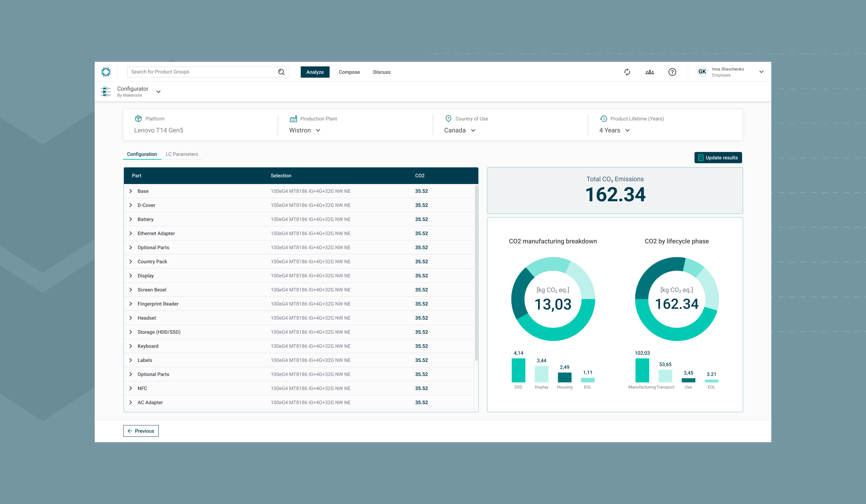Image resolution: width=866 pixels, height=504 pixels.
Task: Expand the Country Pack row
Action: 131,261
